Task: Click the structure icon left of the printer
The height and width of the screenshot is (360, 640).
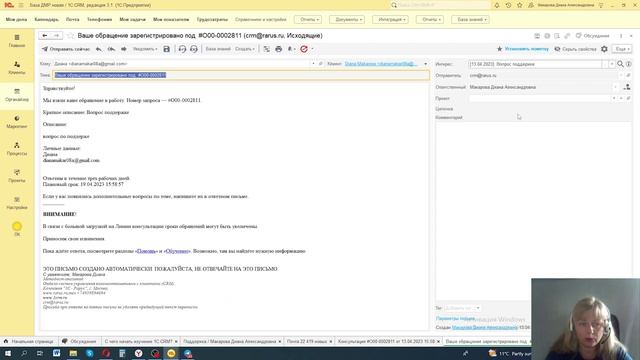Action: [267, 49]
